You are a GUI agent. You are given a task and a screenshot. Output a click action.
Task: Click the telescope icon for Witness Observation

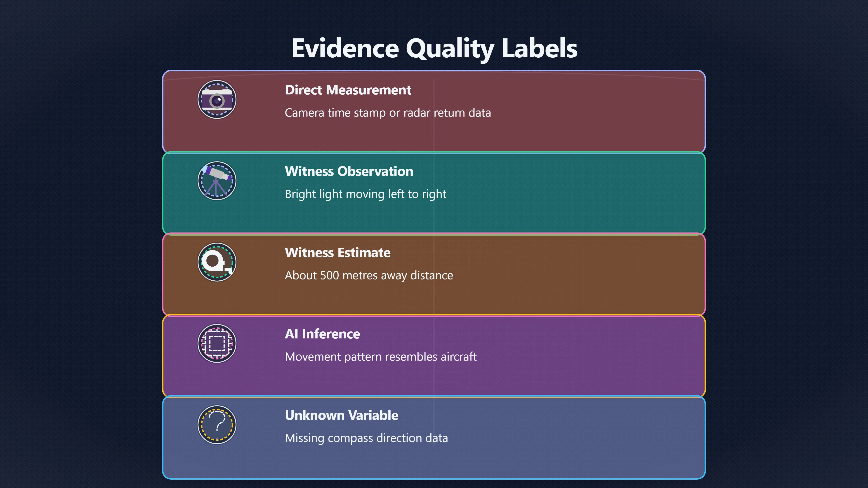217,181
